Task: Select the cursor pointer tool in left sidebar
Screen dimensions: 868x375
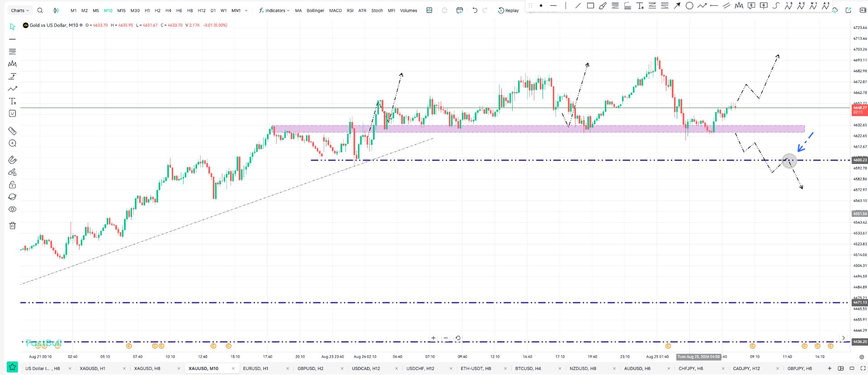Action: tap(12, 27)
